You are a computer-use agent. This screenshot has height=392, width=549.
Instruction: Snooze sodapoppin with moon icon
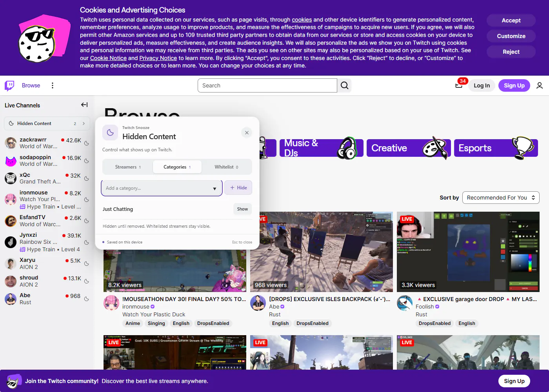tap(87, 161)
